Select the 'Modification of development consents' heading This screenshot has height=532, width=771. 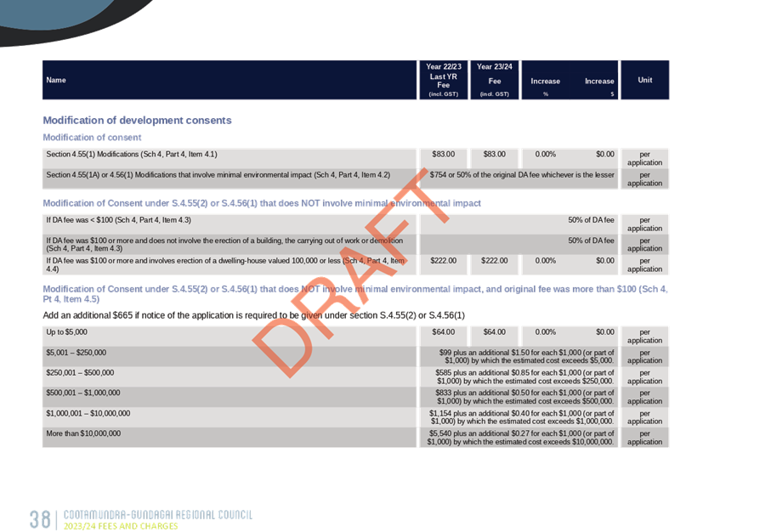[137, 121]
